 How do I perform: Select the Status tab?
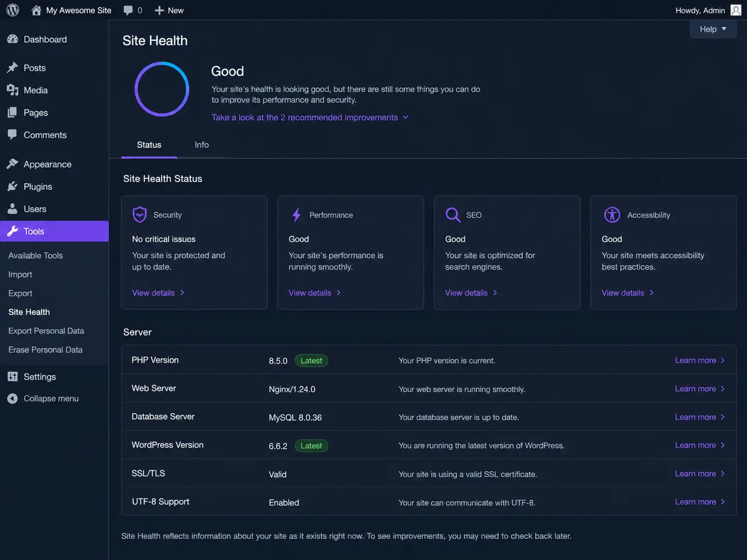tap(149, 145)
